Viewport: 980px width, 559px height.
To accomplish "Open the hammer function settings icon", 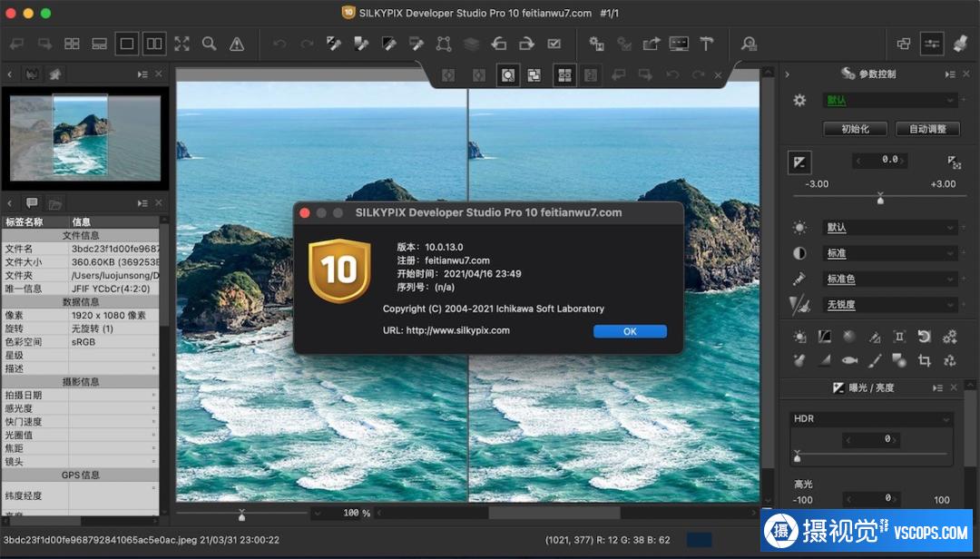I will click(x=706, y=44).
